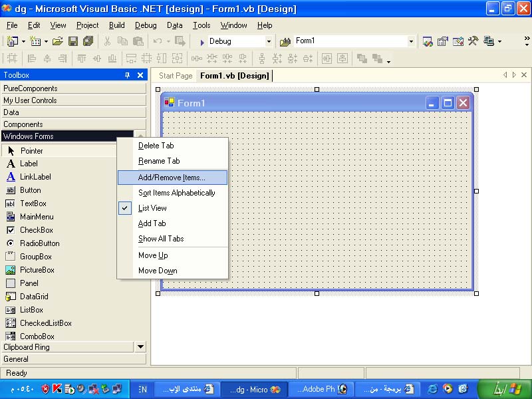Click the Adobe Photoshop taskbar button
The height and width of the screenshot is (399, 532).
(322, 389)
